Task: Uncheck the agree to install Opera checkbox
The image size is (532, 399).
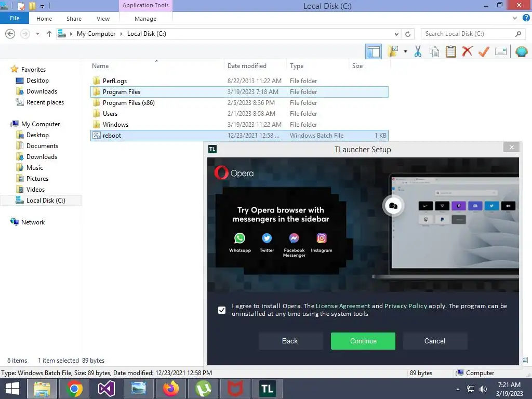Action: point(221,310)
